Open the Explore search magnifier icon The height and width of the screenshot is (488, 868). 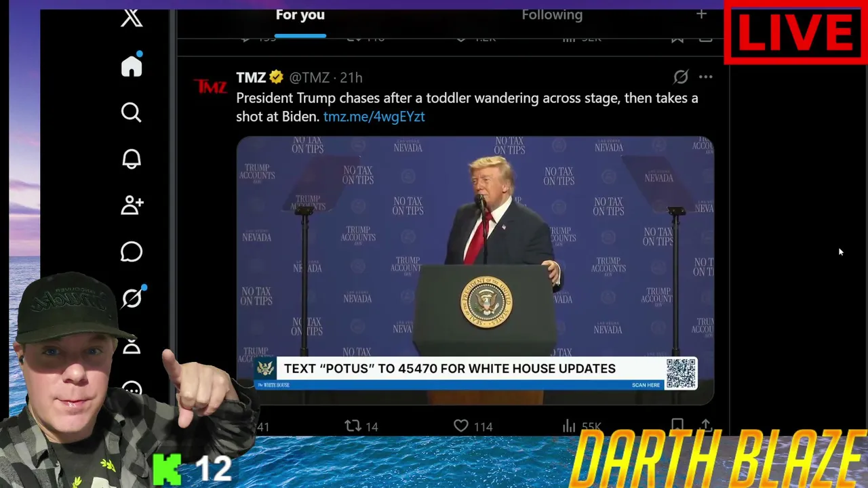[x=132, y=112]
